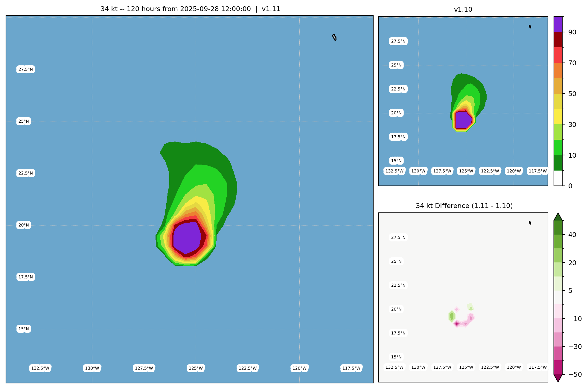Click the island outline on the main map
Image resolution: width=588 pixels, height=389 pixels.
click(x=334, y=37)
